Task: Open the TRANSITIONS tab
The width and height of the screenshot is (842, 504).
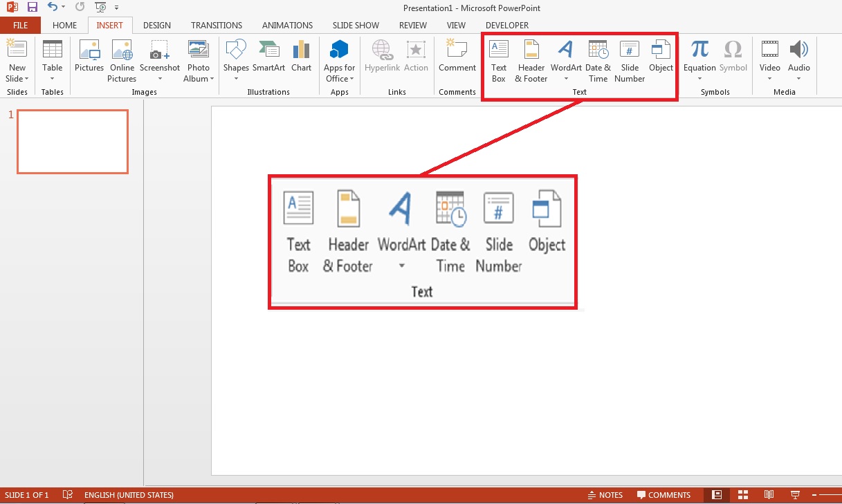Action: [216, 25]
